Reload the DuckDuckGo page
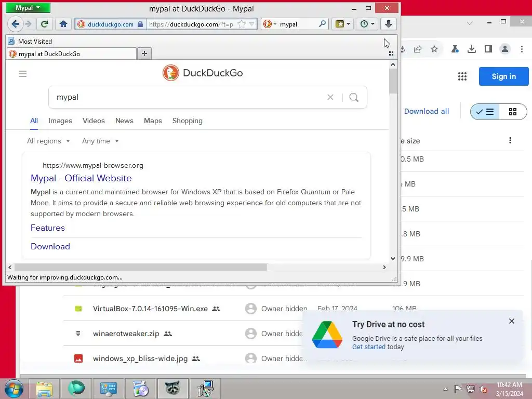This screenshot has height=399, width=532. 45,24
